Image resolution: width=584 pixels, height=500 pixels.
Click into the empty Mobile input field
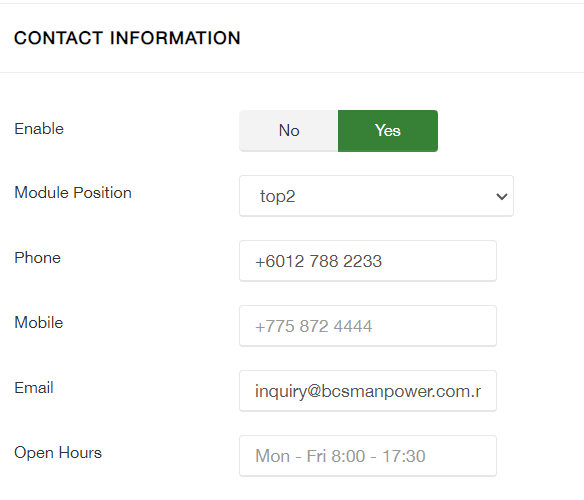pos(368,326)
